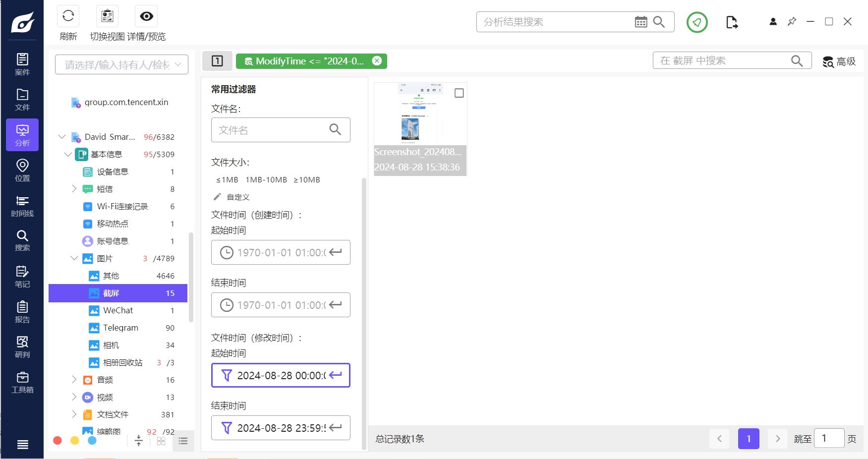Image resolution: width=868 pixels, height=459 pixels.
Task: Click the switch view (切换视图) icon
Action: pos(107,16)
